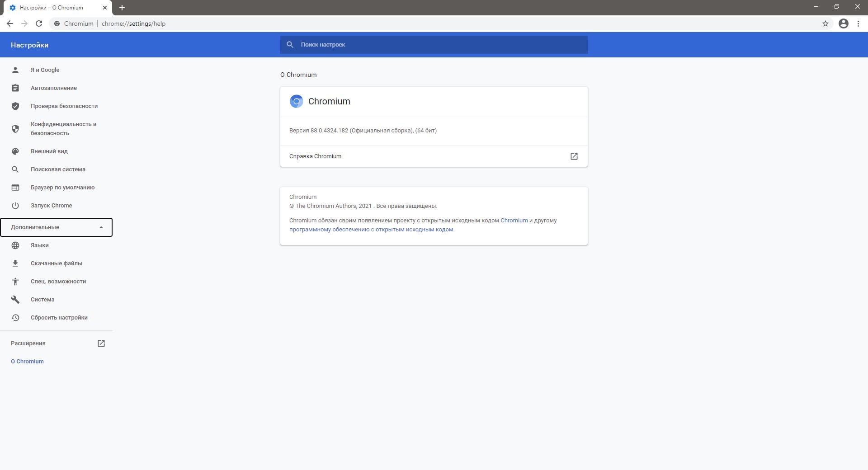This screenshot has width=868, height=470.
Task: Click the shield icon for Конфиденциальность
Action: pos(15,128)
